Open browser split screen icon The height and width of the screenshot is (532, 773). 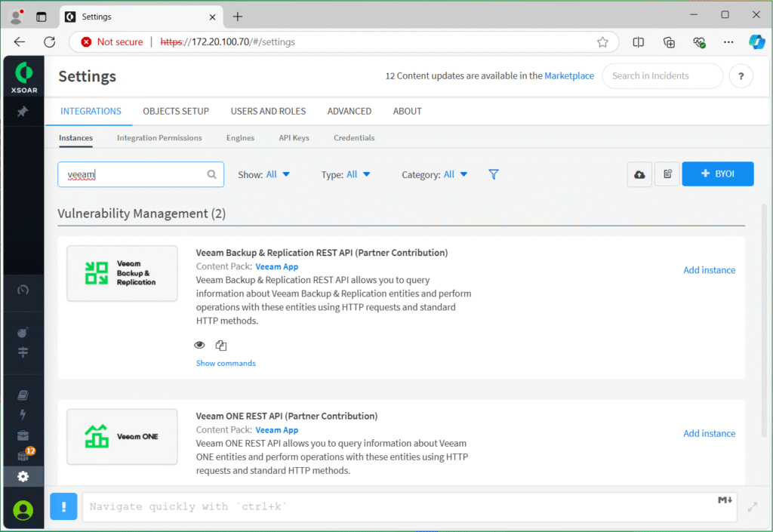click(x=639, y=42)
